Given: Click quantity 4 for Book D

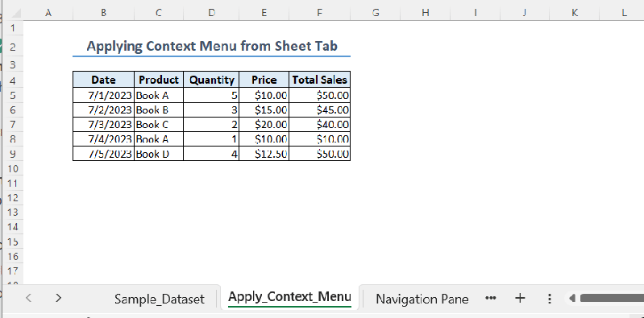Looking at the screenshot, I should pos(211,154).
